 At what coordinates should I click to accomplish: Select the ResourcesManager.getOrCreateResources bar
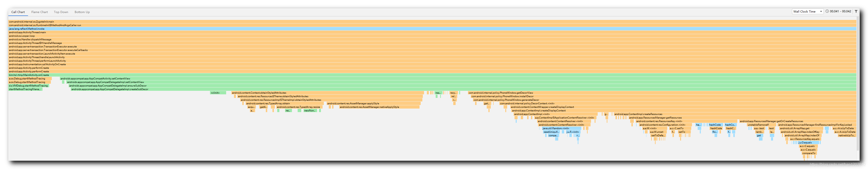tap(798, 121)
